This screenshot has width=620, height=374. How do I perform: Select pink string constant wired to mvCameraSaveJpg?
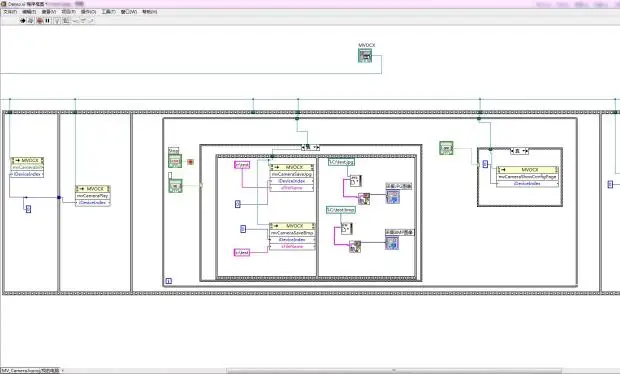coord(242,165)
